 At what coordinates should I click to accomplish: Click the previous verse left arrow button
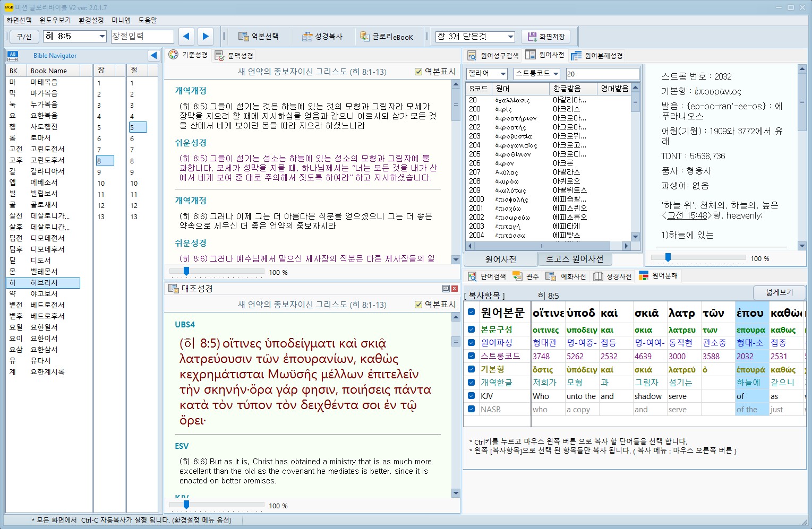point(186,37)
